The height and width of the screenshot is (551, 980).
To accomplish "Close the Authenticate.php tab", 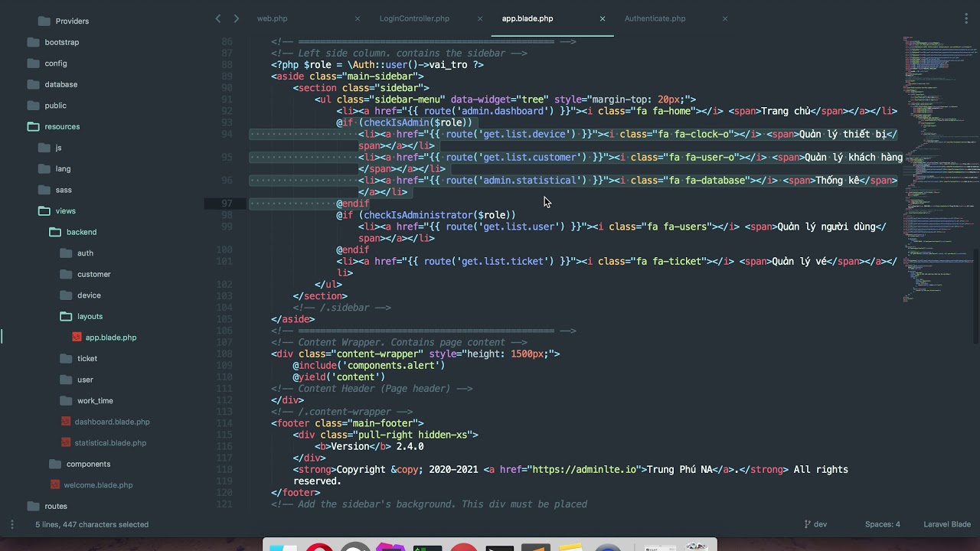I will (x=725, y=18).
